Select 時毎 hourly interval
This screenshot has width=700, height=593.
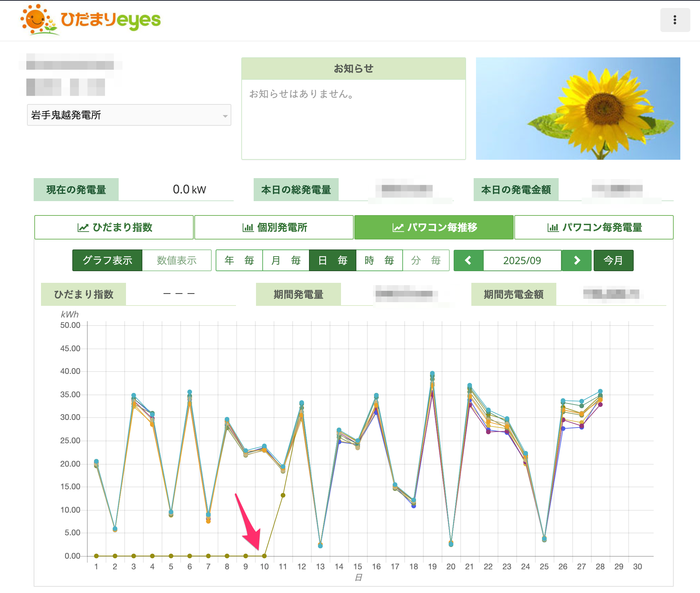(379, 260)
